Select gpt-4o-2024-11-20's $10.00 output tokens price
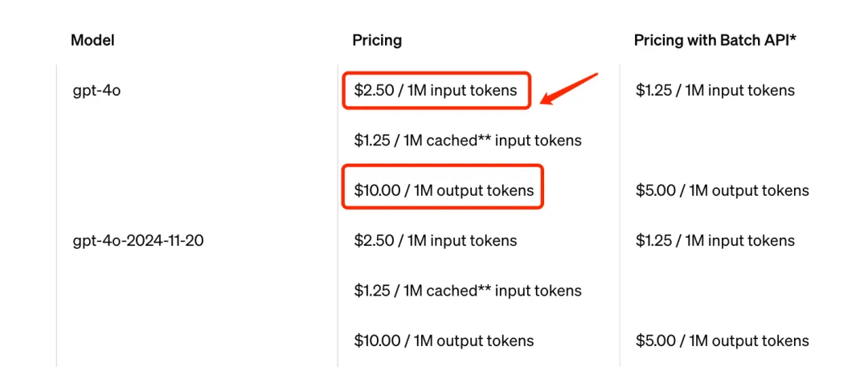The image size is (868, 367). pyautogui.click(x=444, y=340)
